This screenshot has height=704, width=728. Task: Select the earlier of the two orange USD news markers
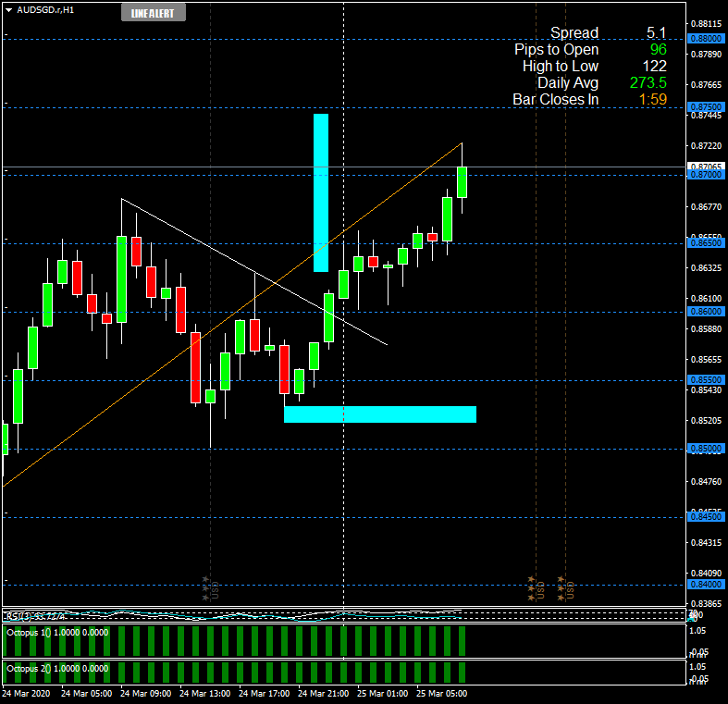pyautogui.click(x=536, y=588)
